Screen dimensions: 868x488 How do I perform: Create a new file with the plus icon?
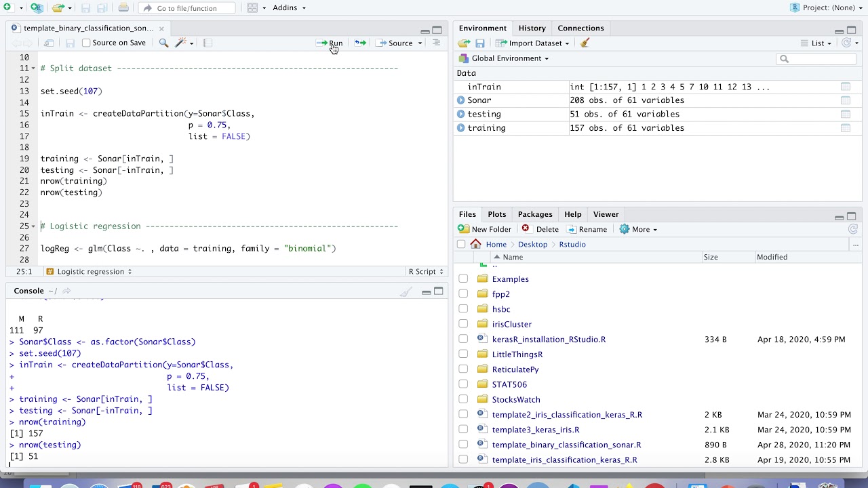point(7,7)
